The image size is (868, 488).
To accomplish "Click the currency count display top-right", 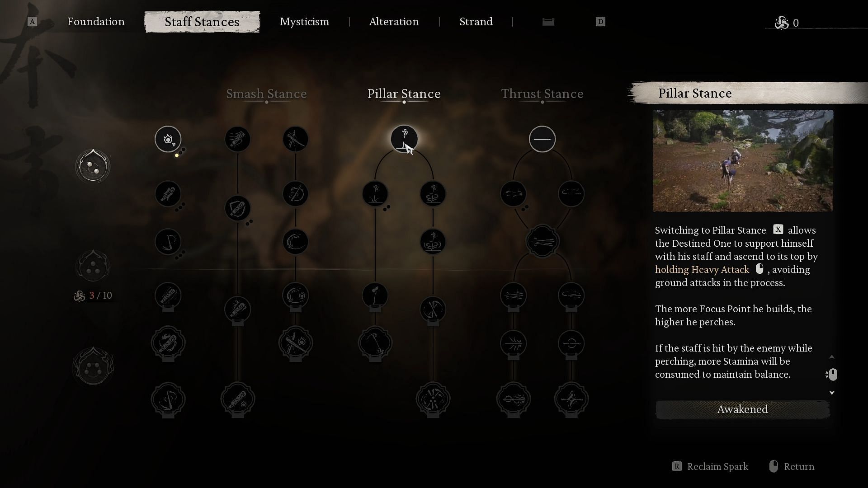I will point(788,22).
